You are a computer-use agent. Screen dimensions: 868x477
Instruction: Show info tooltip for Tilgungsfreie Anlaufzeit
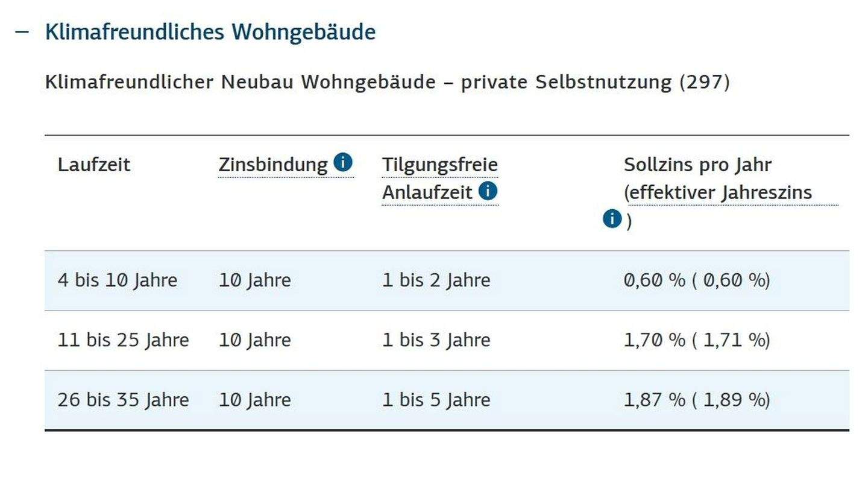pyautogui.click(x=488, y=191)
